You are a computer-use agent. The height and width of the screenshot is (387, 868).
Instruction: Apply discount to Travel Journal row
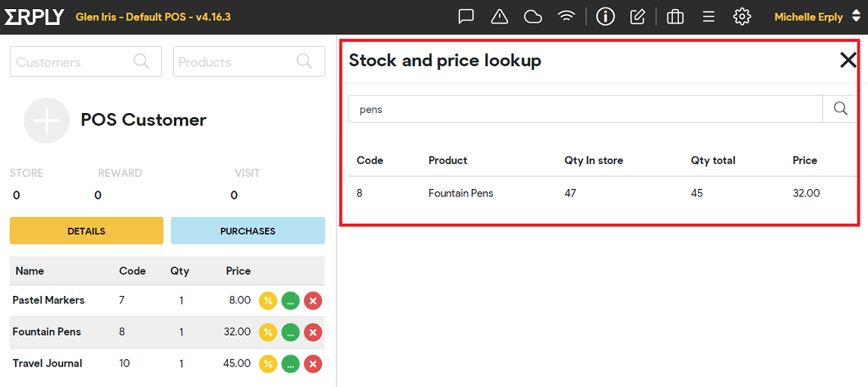click(268, 363)
